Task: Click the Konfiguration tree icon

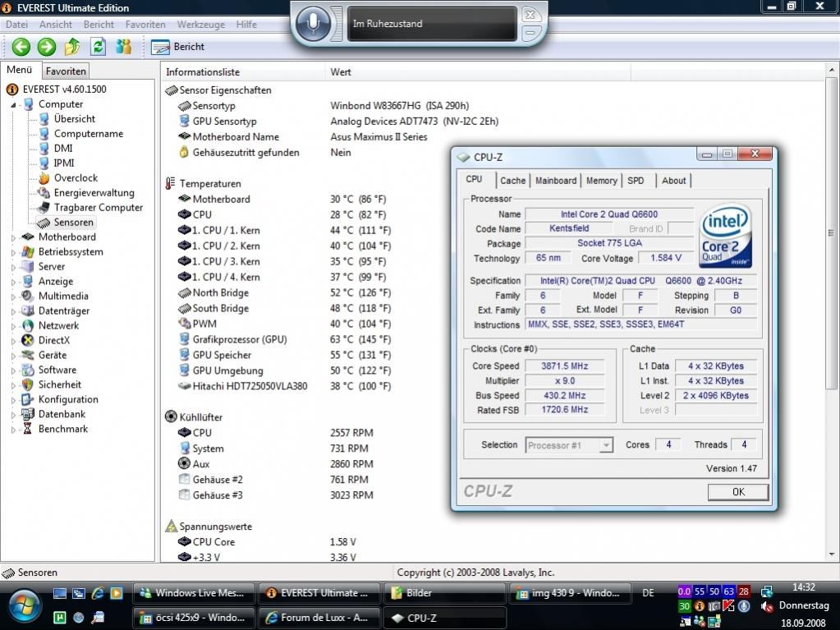Action: 27,400
